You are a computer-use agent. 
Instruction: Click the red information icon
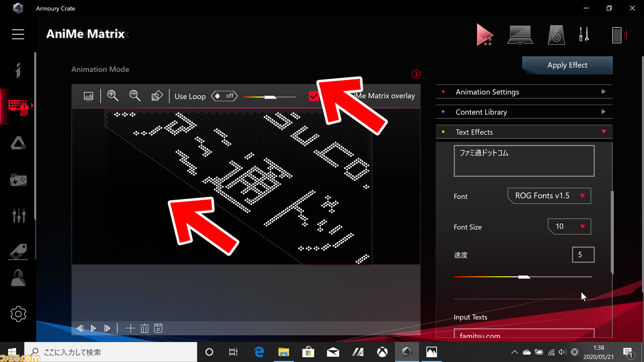coord(416,74)
